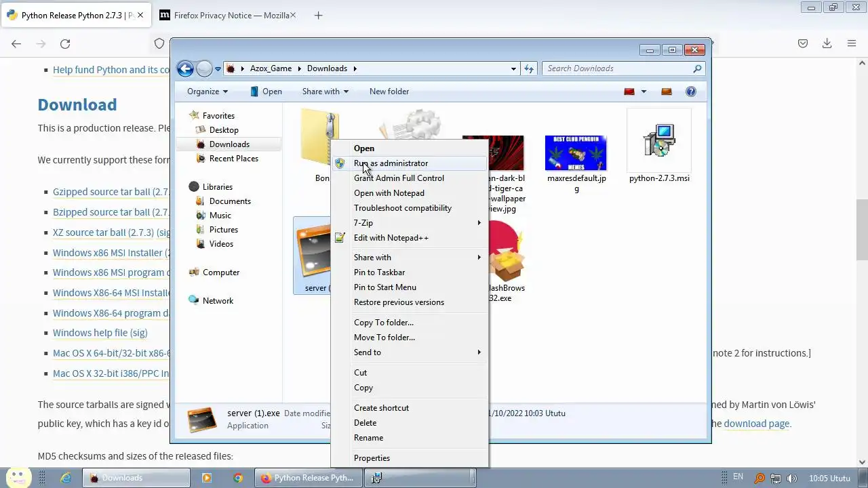Image resolution: width=868 pixels, height=488 pixels.
Task: Open the Share with toolbar dropdown
Action: point(325,91)
